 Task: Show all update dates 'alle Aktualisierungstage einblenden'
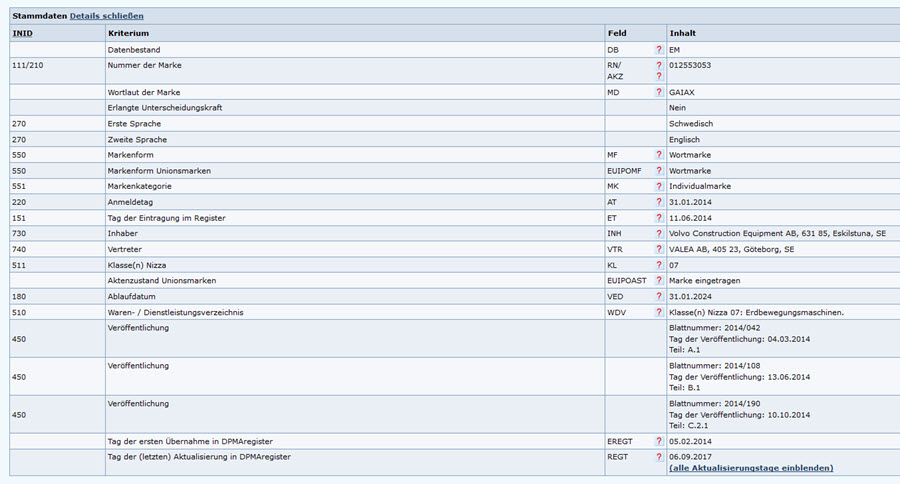tap(750, 468)
